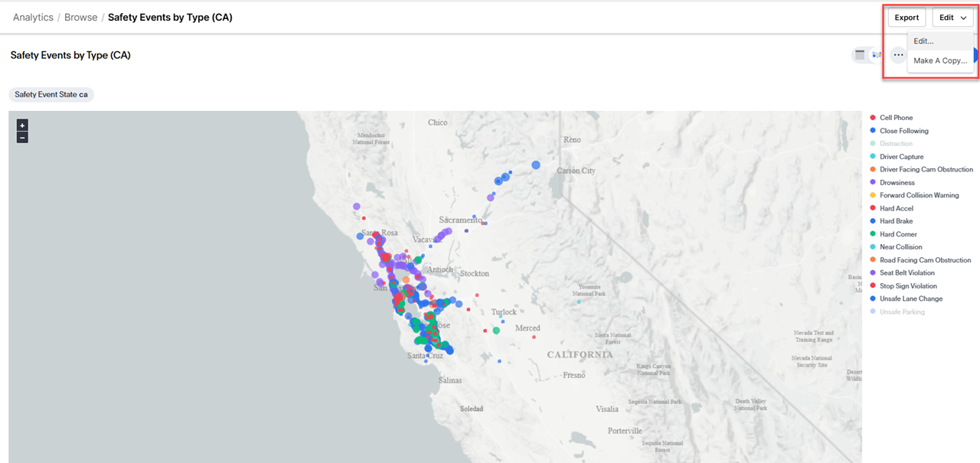Click the orange Road Facing Cam Obstruction dot
The image size is (980, 463).
pyautogui.click(x=873, y=260)
